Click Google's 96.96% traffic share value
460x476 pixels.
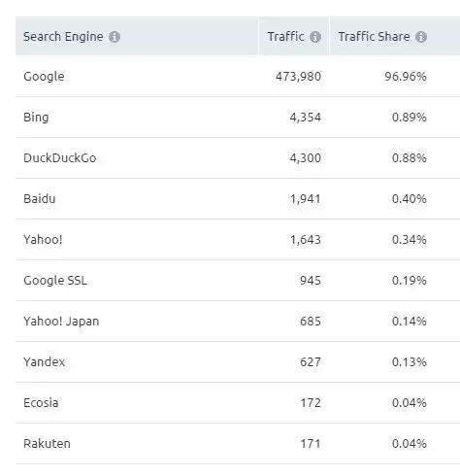[406, 77]
